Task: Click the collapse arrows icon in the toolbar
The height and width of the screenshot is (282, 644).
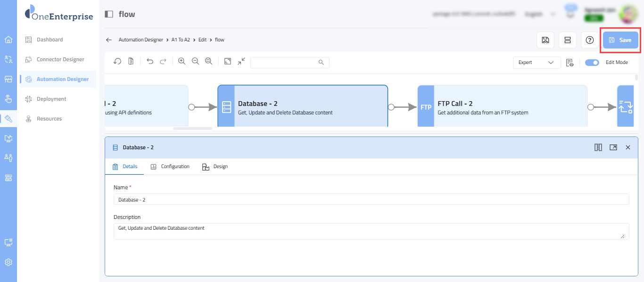Action: [241, 62]
